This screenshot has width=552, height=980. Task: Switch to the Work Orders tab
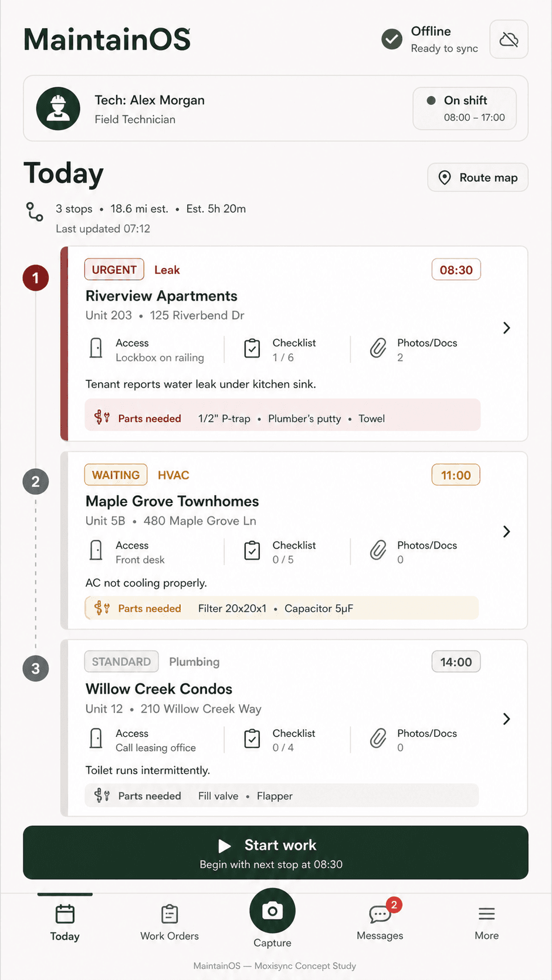[x=170, y=922]
